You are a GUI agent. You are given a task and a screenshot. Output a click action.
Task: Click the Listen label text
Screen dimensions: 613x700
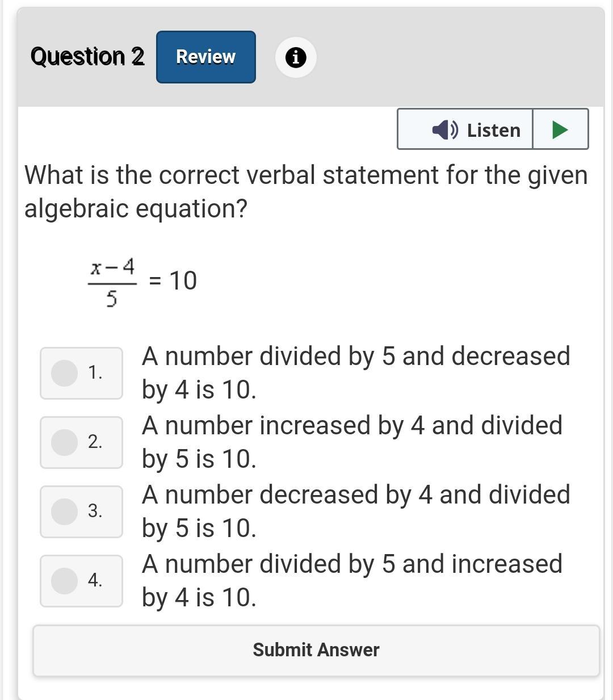tap(493, 130)
